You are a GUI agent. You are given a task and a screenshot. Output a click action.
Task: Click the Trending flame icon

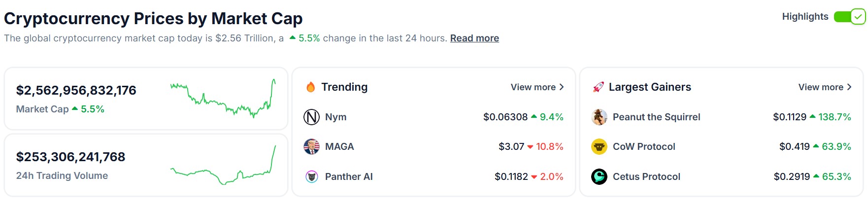click(x=310, y=87)
